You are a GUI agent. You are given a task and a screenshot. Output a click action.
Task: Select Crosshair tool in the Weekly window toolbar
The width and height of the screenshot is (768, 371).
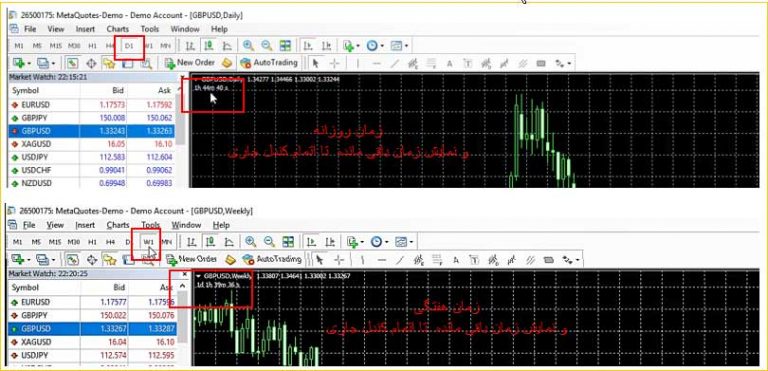click(339, 259)
